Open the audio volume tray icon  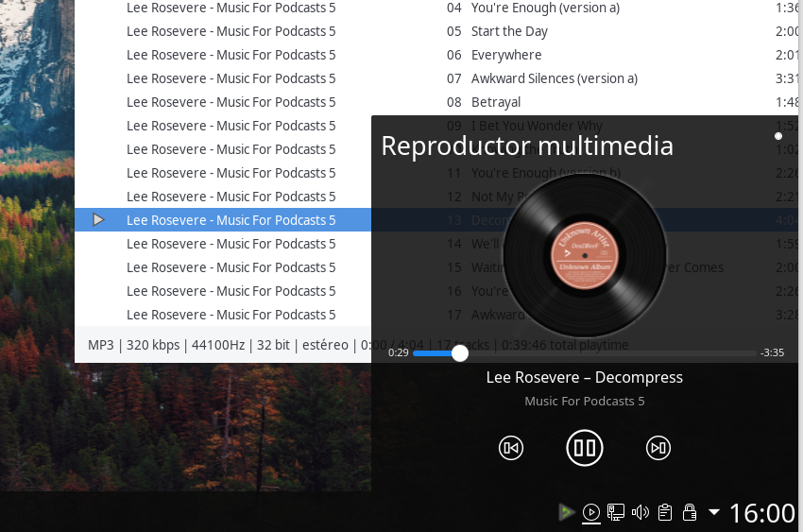click(x=641, y=512)
